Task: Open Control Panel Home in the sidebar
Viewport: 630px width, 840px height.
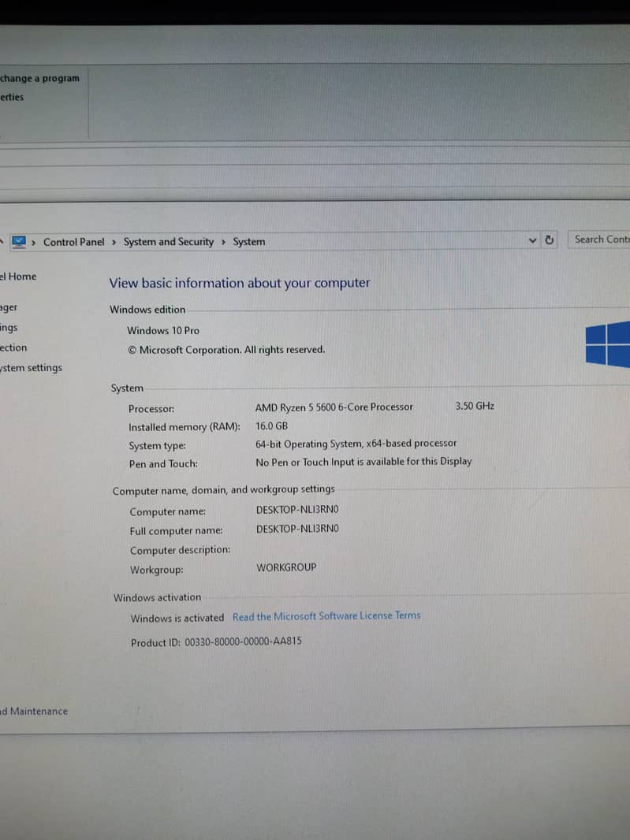Action: coord(18,277)
